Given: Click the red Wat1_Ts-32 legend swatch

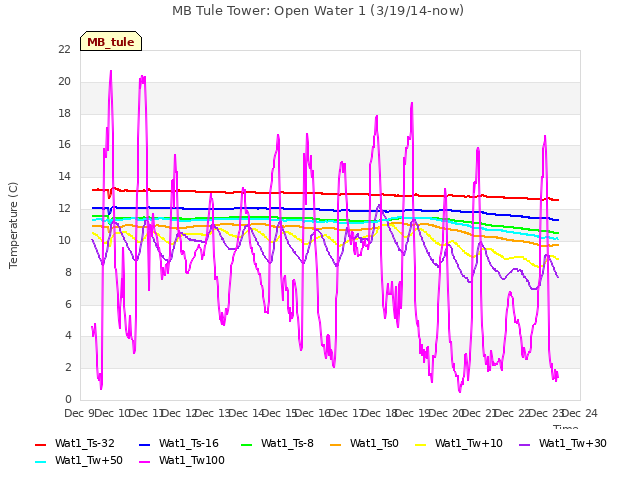Looking at the screenshot, I should (41, 444).
